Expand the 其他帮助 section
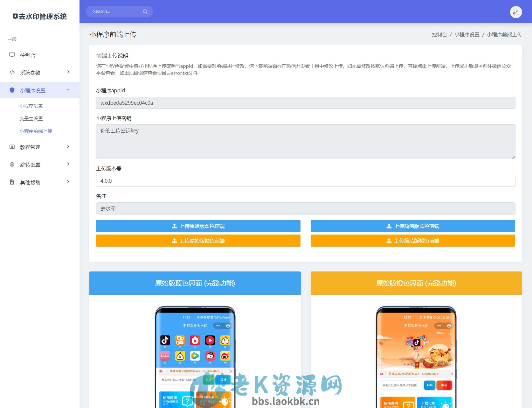Image resolution: width=532 pixels, height=408 pixels. (x=68, y=182)
